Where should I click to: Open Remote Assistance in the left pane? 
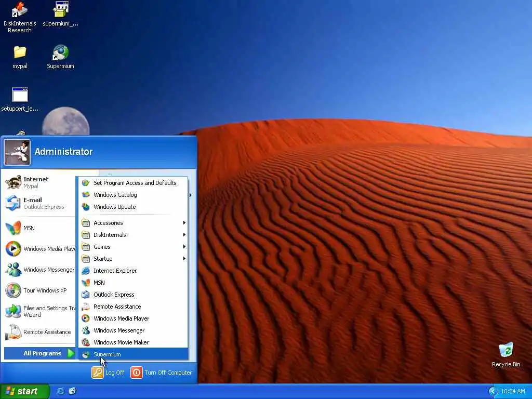click(40, 332)
